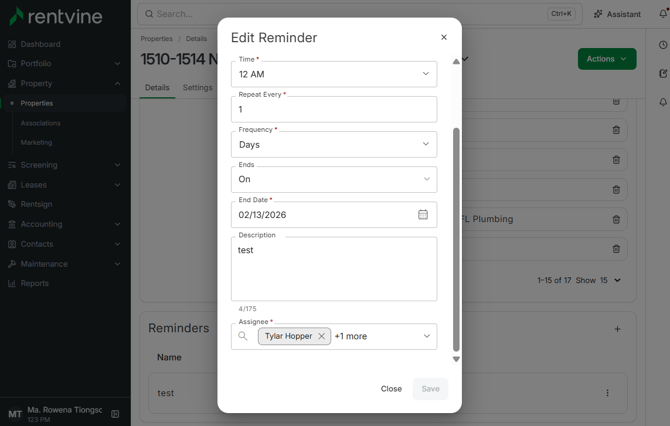Click the Close button in dialog
The image size is (670, 426).
point(391,389)
